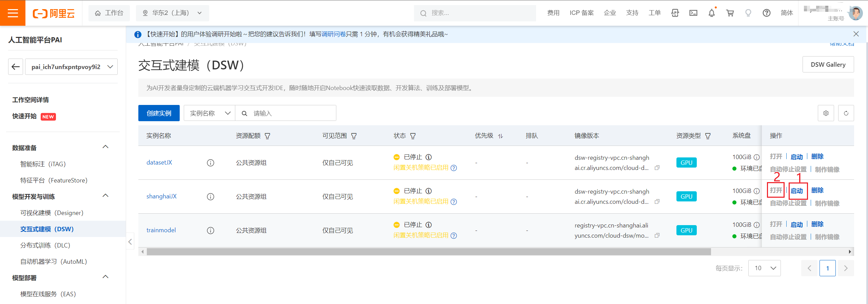Click the table horizontal scrollbar

click(429, 252)
